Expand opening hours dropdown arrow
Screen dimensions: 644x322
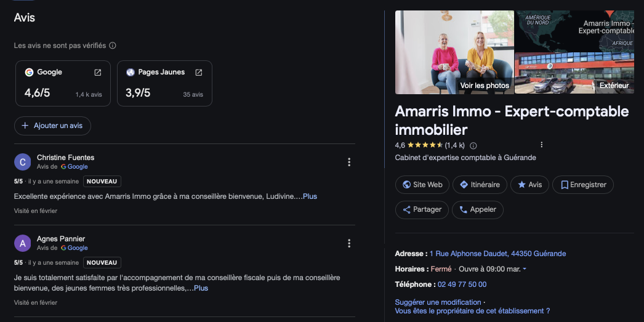click(x=525, y=270)
